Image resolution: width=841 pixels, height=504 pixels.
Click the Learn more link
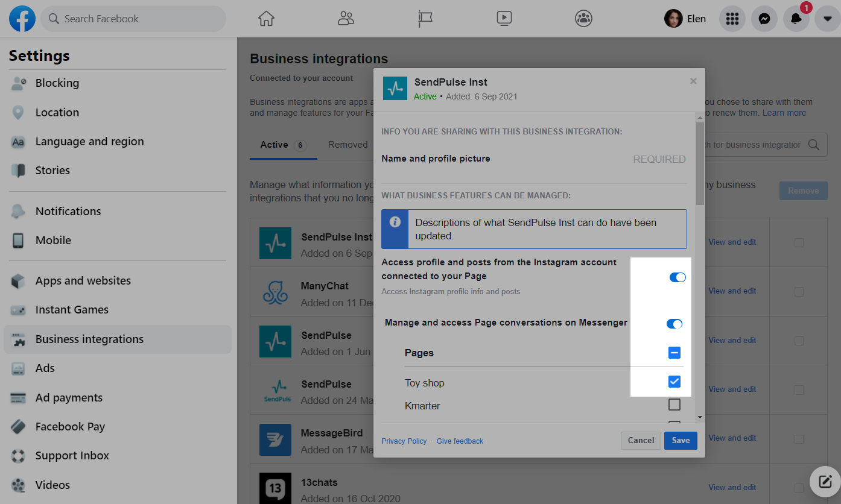point(784,113)
